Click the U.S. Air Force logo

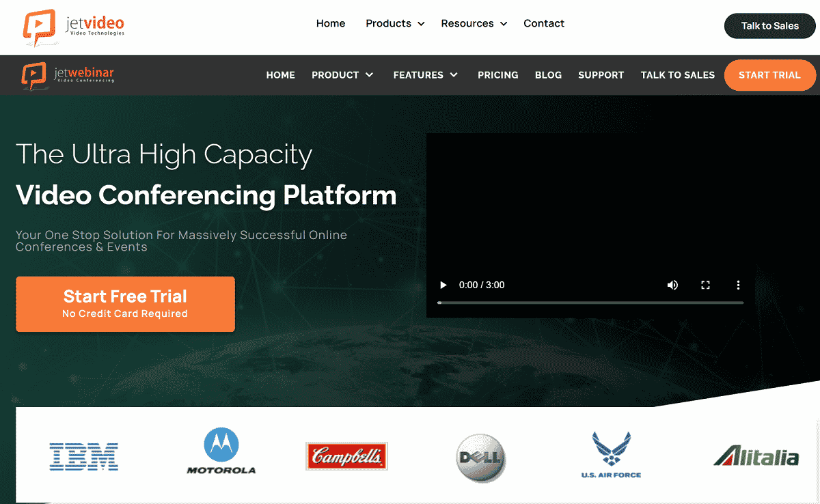[612, 455]
